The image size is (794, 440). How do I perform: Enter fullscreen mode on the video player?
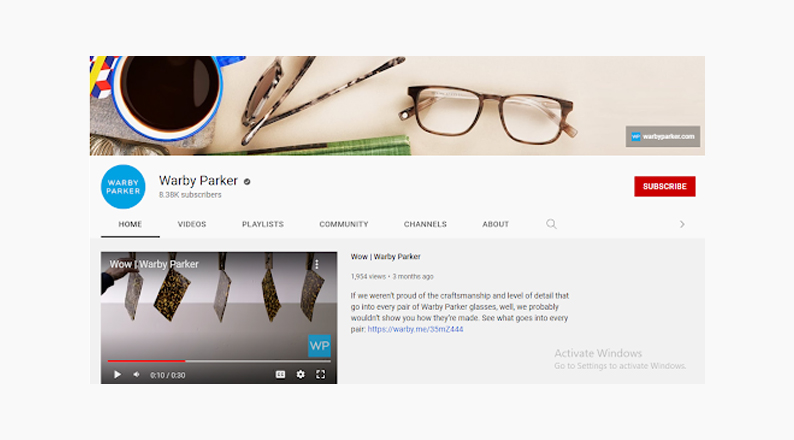tap(321, 375)
